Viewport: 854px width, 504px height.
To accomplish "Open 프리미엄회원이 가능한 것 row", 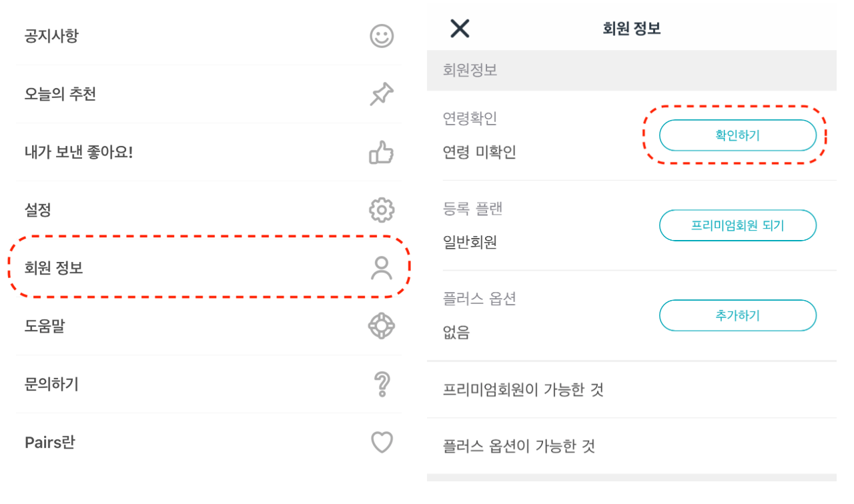I will [631, 390].
